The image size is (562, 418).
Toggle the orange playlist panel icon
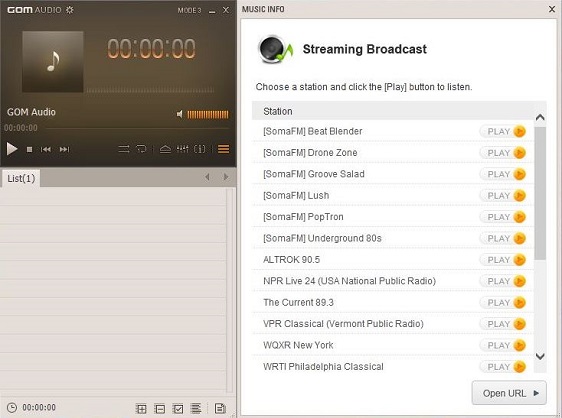(224, 149)
